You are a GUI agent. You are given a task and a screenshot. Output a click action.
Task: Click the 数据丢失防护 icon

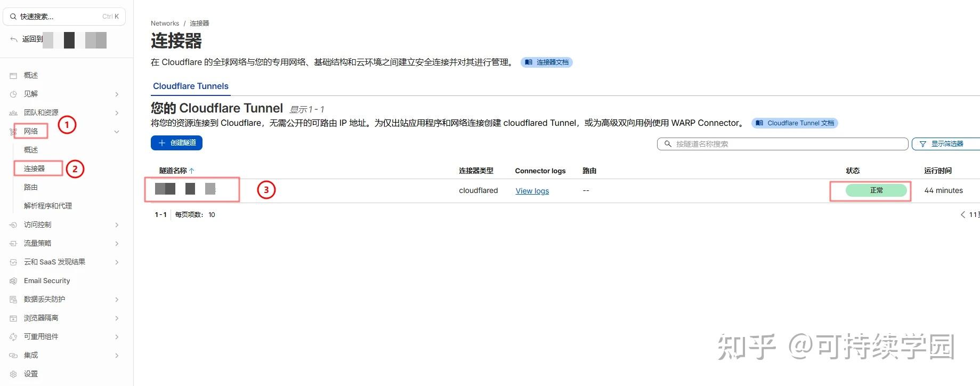[x=13, y=300]
